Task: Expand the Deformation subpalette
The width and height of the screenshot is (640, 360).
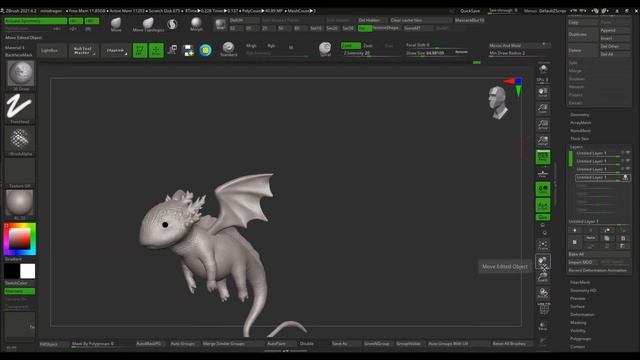Action: pos(582,315)
